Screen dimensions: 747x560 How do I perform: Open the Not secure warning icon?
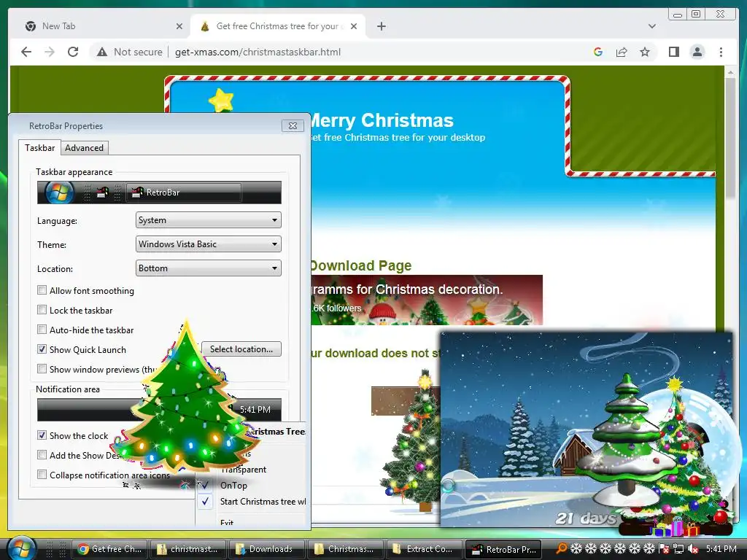102,52
